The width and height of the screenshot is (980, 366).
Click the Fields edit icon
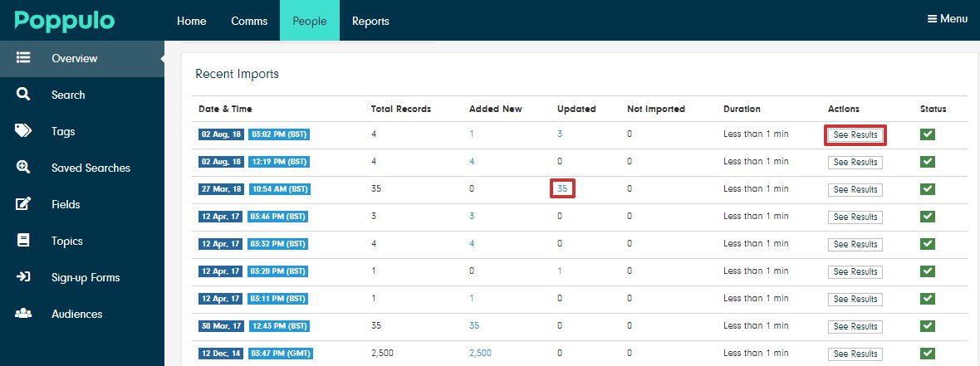(23, 204)
